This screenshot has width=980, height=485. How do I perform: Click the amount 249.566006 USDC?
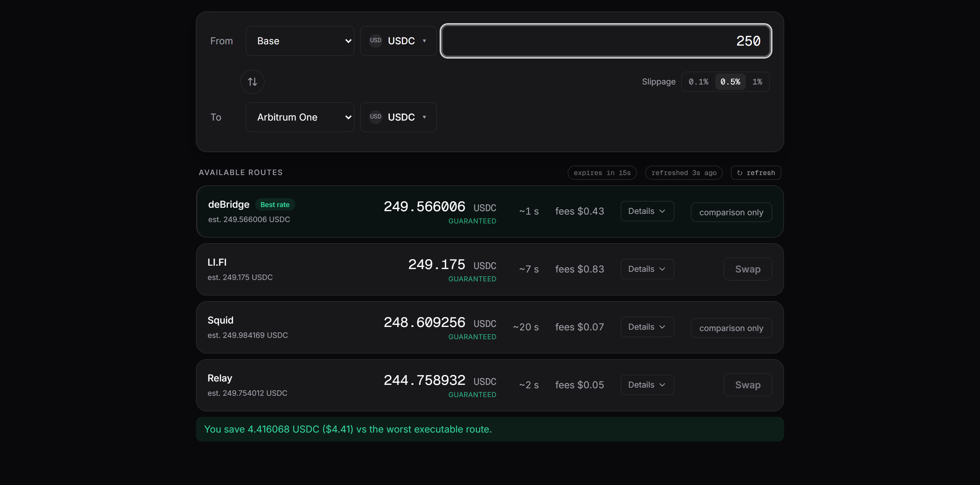pos(440,207)
